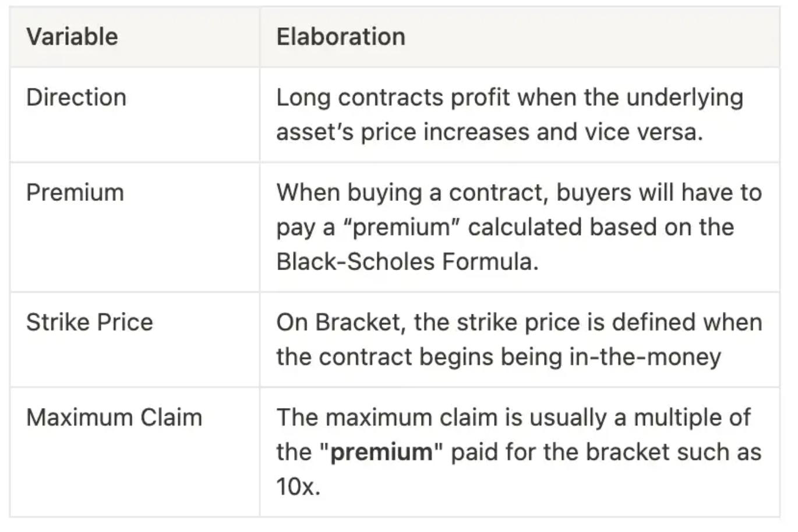Viewport: 798px width, 532px height.
Task: Click the "10x." text
Action: [x=298, y=487]
